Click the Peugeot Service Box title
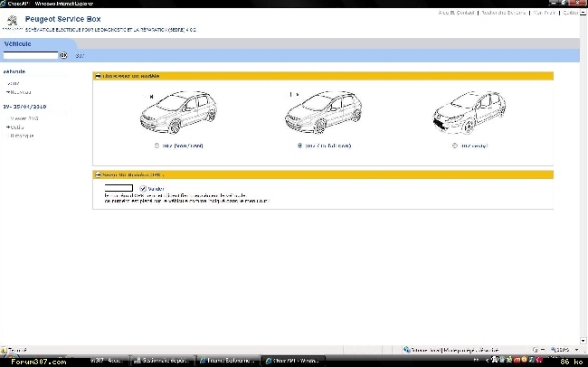The image size is (588, 367). pyautogui.click(x=63, y=19)
